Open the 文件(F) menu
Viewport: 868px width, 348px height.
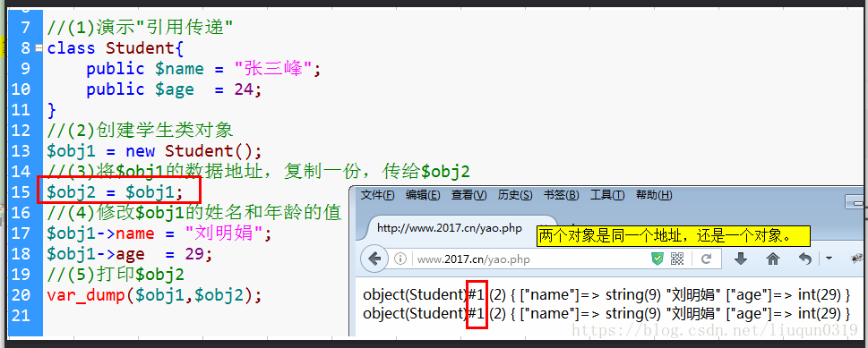[377, 195]
